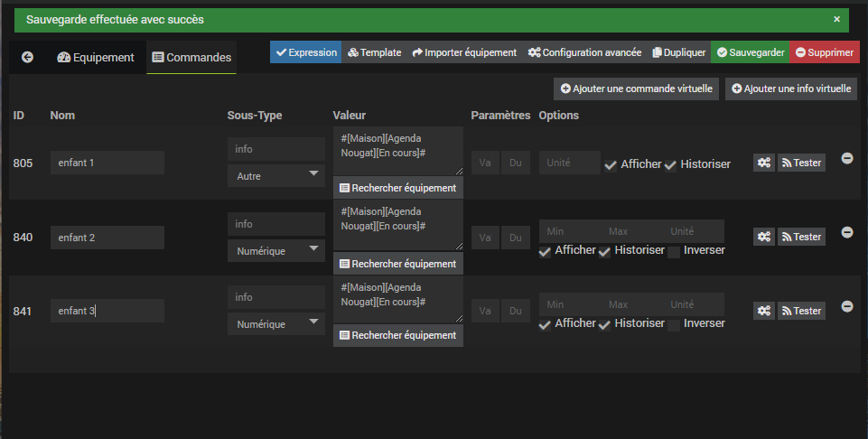This screenshot has height=439, width=868.
Task: Open the Template option
Action: 374,52
